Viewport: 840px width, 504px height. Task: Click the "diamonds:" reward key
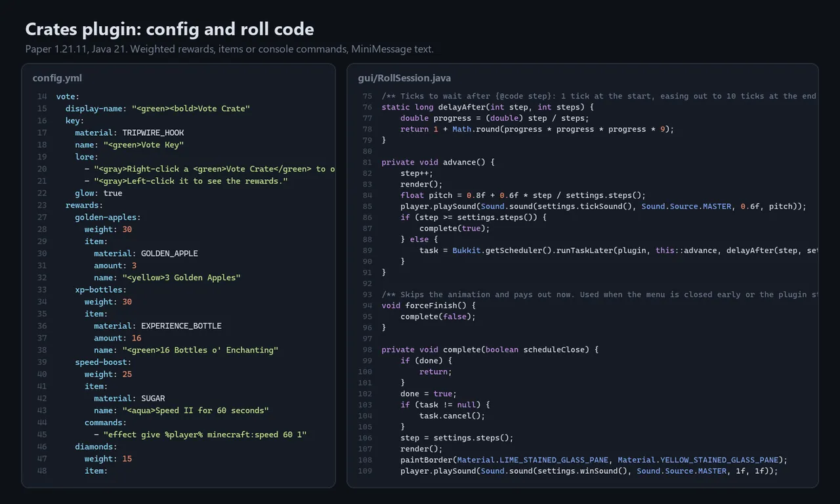[x=96, y=447]
